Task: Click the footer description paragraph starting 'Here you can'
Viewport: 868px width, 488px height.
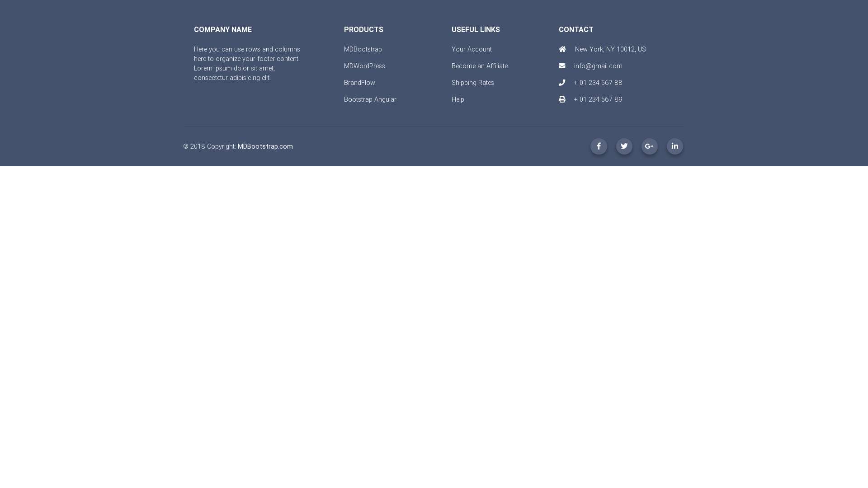Action: coord(247,64)
